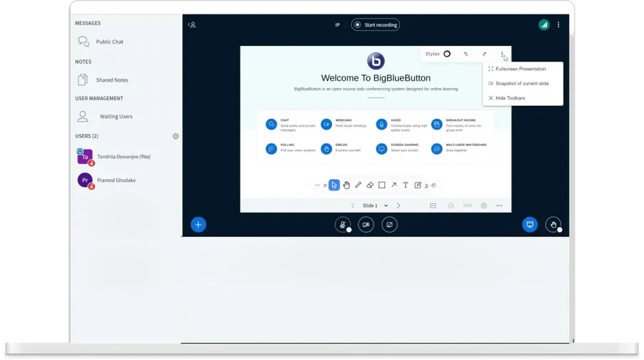Select the Text tool
Screen dimensions: 644x360
[x=406, y=185]
